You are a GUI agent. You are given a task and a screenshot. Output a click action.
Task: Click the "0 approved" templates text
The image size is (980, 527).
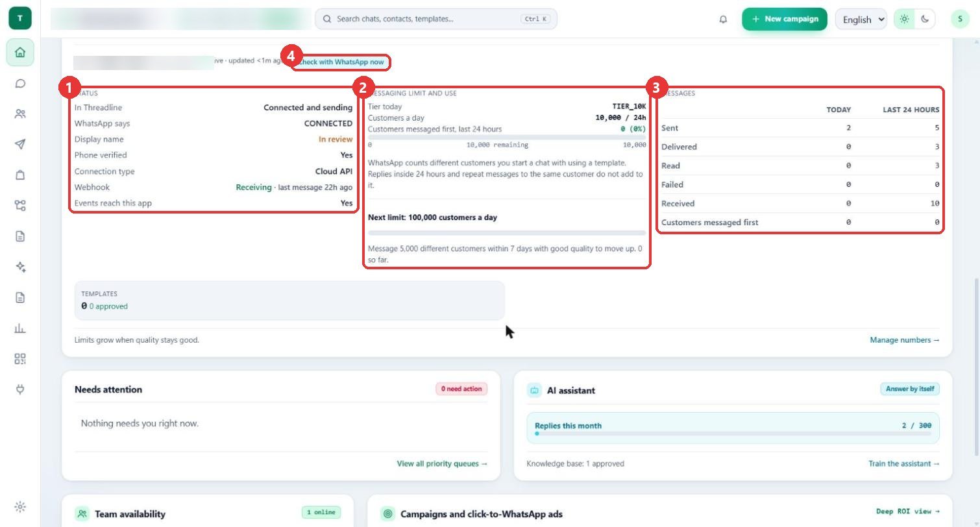pyautogui.click(x=108, y=306)
